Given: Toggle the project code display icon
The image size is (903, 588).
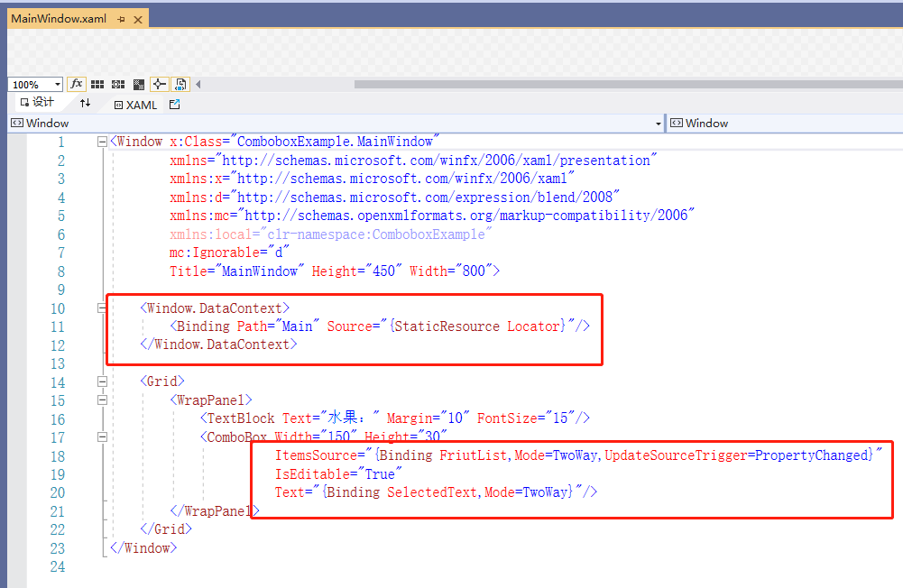Looking at the screenshot, I should (180, 84).
